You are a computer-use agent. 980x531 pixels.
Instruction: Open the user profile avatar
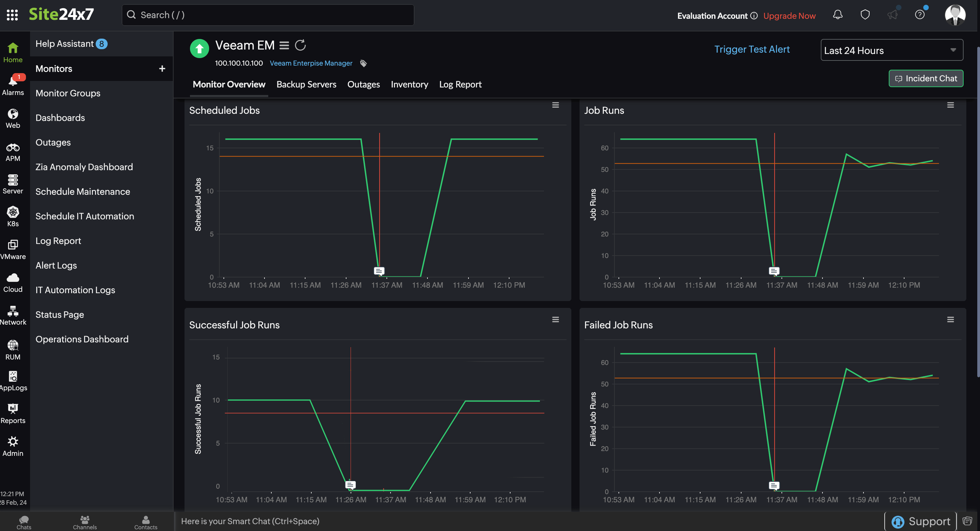point(956,15)
